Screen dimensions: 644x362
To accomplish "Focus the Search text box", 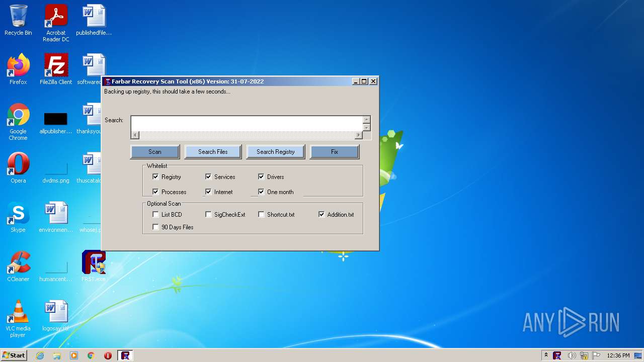I will (x=247, y=124).
